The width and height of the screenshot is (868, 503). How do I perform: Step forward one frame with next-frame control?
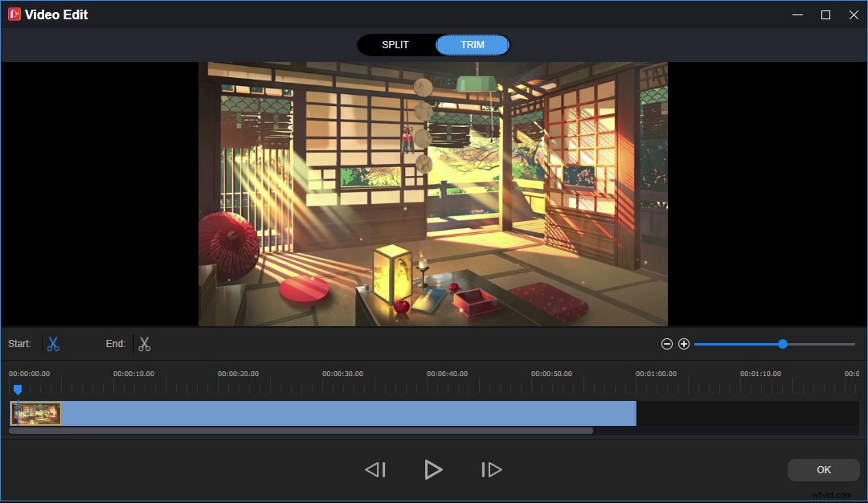(x=492, y=469)
